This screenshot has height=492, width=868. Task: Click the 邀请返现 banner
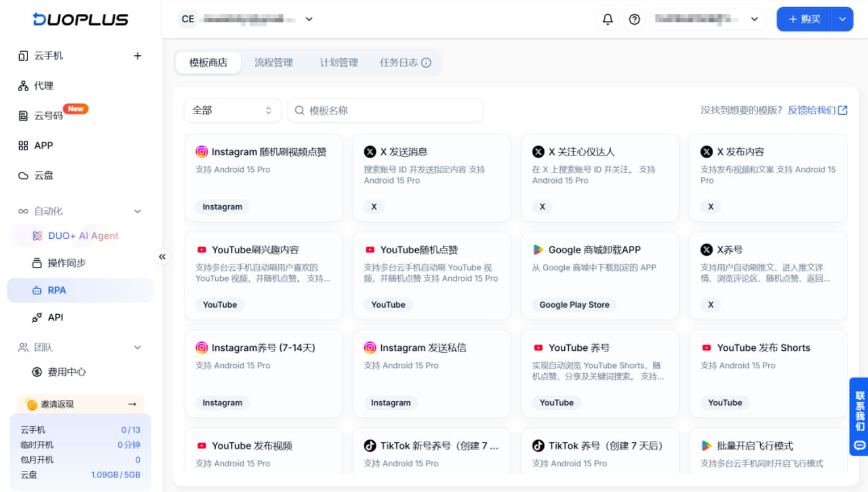[x=80, y=404]
